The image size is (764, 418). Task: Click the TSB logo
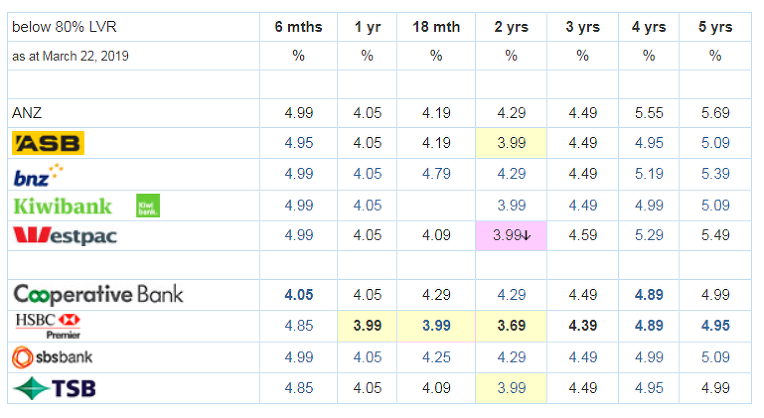point(54,388)
